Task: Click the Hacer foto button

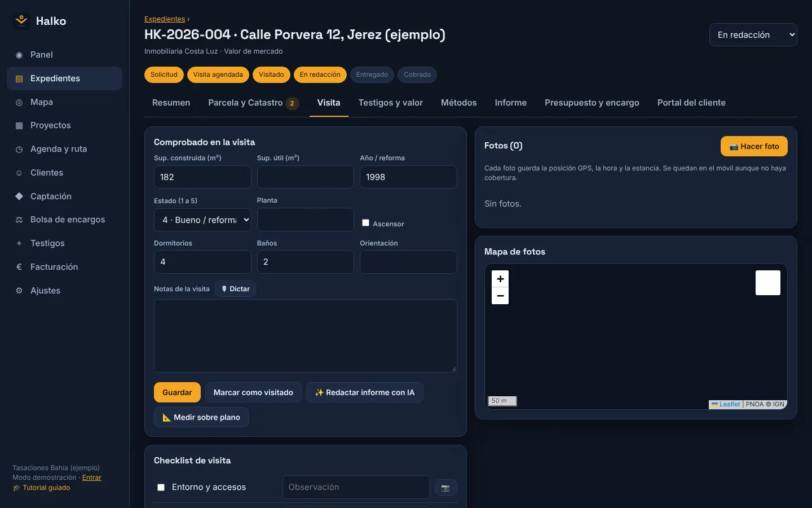Action: [x=754, y=146]
